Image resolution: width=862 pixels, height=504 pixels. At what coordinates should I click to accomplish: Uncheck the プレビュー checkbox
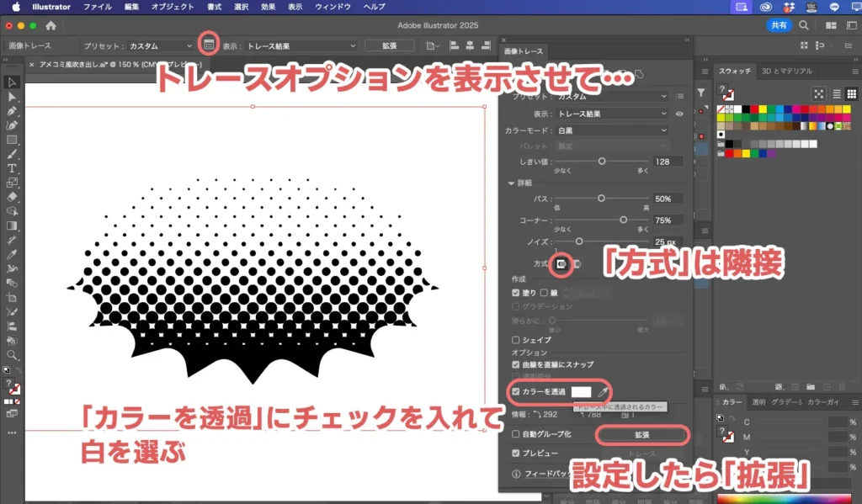coord(516,453)
